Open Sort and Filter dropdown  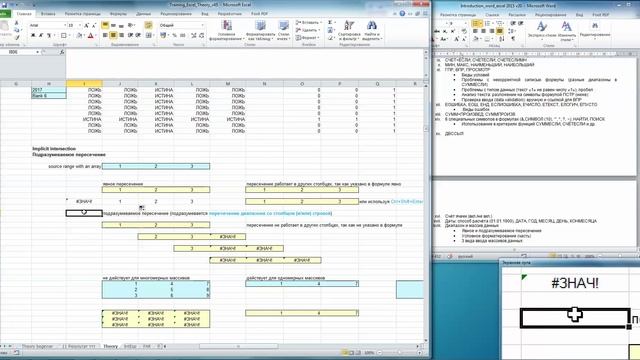[x=349, y=31]
